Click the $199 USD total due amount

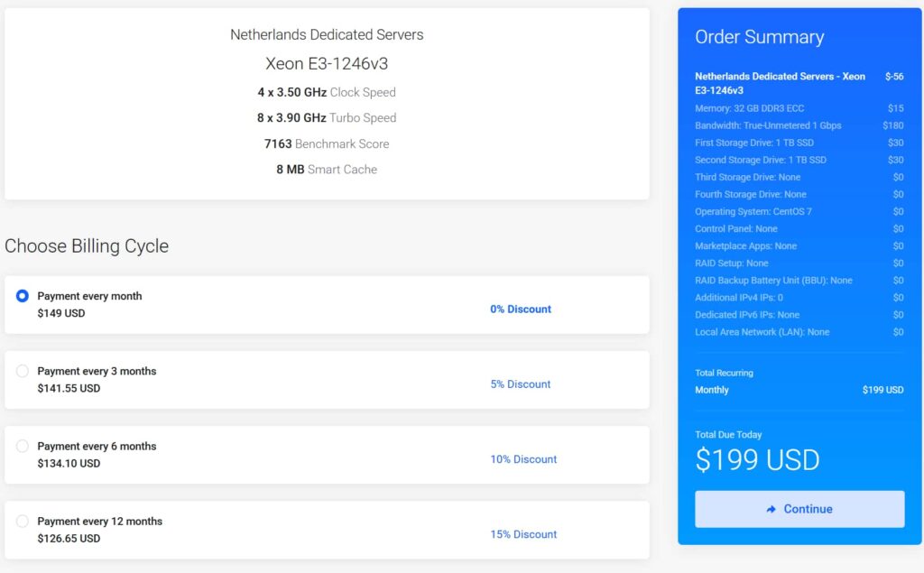pos(757,459)
